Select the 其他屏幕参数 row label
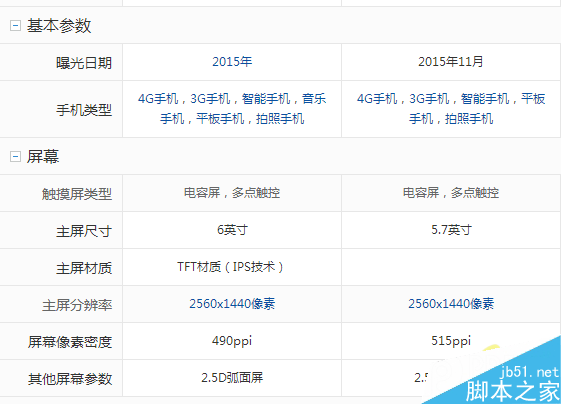 (x=70, y=379)
